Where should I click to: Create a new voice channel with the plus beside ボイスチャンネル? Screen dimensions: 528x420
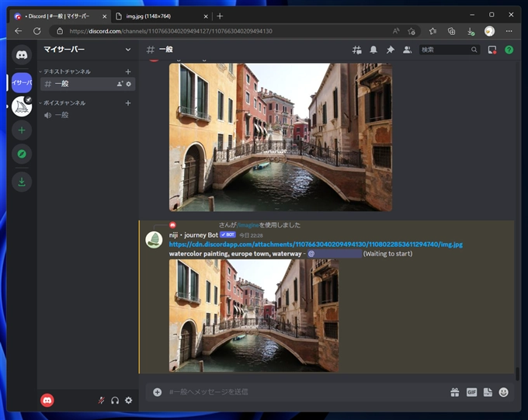[128, 103]
